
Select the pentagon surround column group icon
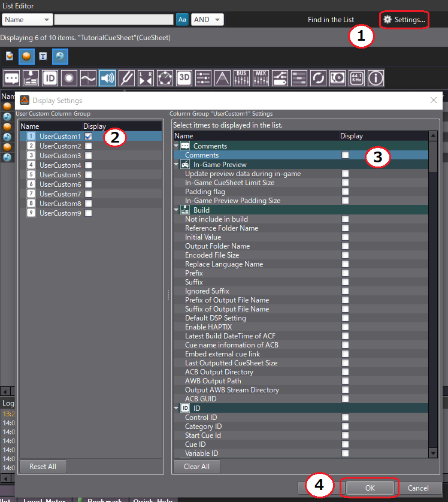165,78
